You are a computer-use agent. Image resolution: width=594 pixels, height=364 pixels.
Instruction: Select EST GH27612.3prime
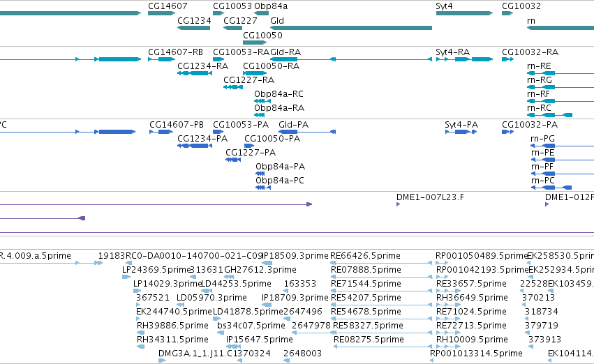click(260, 270)
